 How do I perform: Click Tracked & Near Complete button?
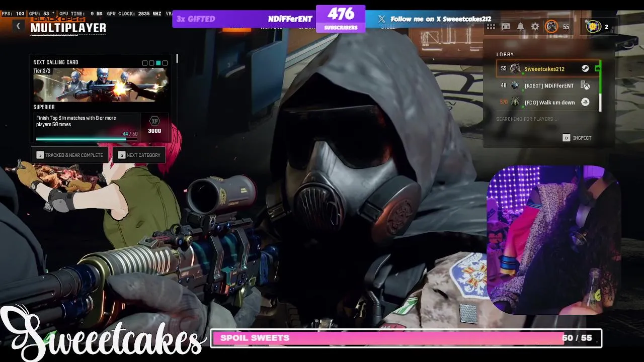[69, 155]
